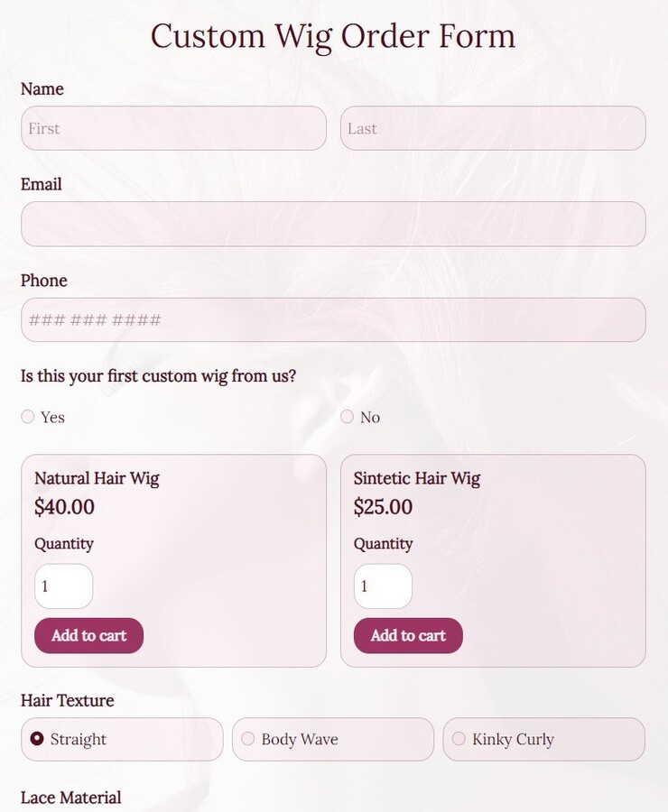Click the Natural Hair Wig quantity box
Viewport: 668px width, 812px height.
click(x=63, y=586)
